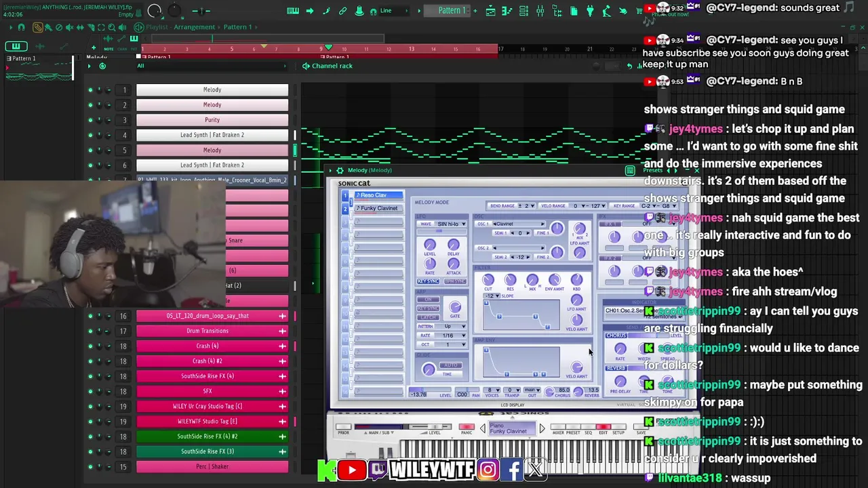Mute the SFX channel LED
The height and width of the screenshot is (488, 868).
pos(90,391)
